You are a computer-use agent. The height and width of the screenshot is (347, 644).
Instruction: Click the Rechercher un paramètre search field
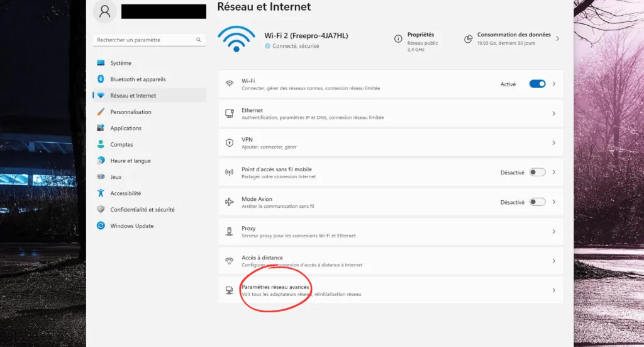149,40
